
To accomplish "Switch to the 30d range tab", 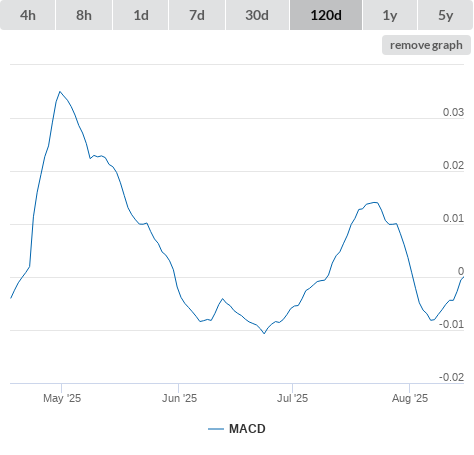I will 257,15.
